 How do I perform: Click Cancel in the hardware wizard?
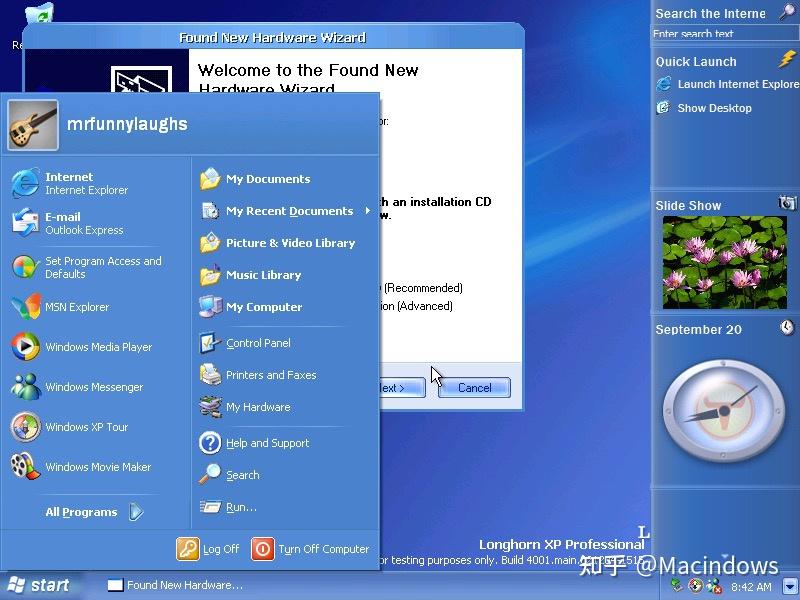[x=473, y=388]
